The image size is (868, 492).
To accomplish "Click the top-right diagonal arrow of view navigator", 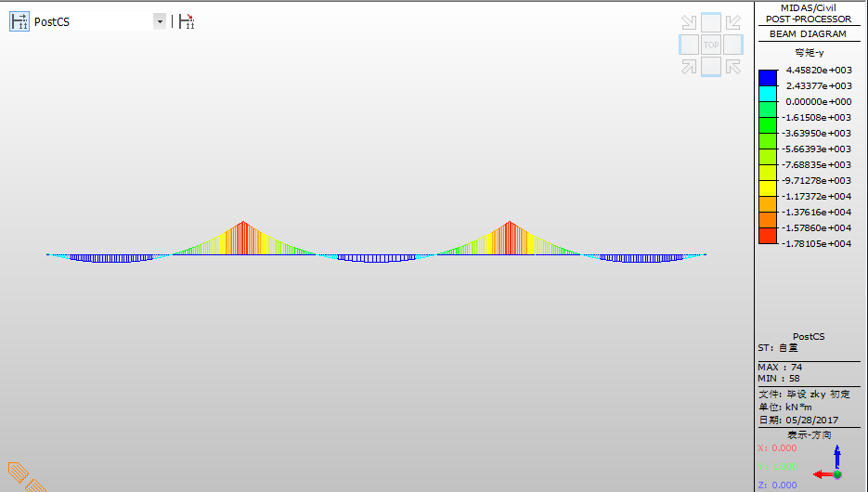I will [x=733, y=22].
